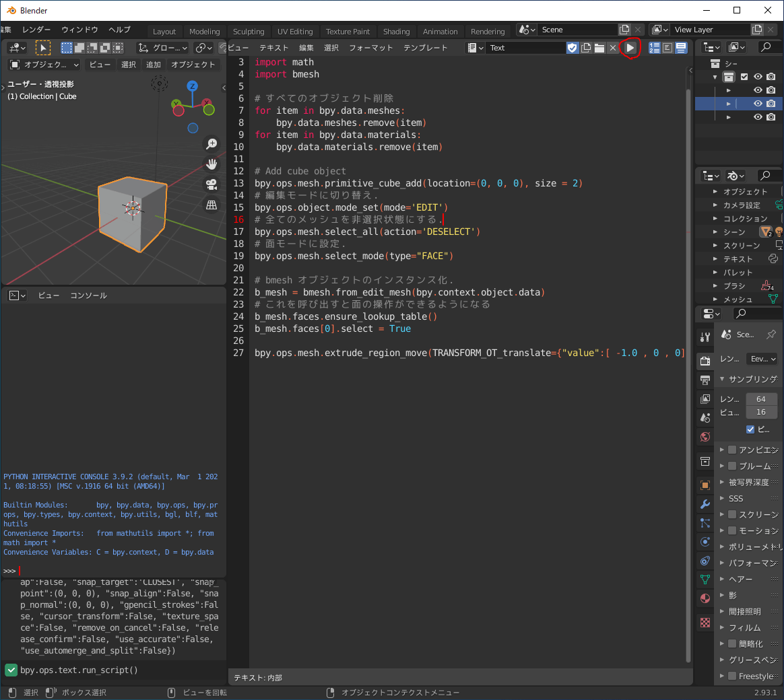
Task: Open Object properties orange square tab
Action: [x=705, y=485]
